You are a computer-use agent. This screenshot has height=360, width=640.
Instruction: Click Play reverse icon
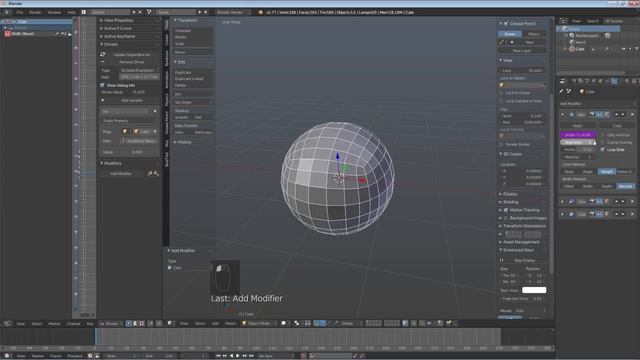click(x=231, y=356)
